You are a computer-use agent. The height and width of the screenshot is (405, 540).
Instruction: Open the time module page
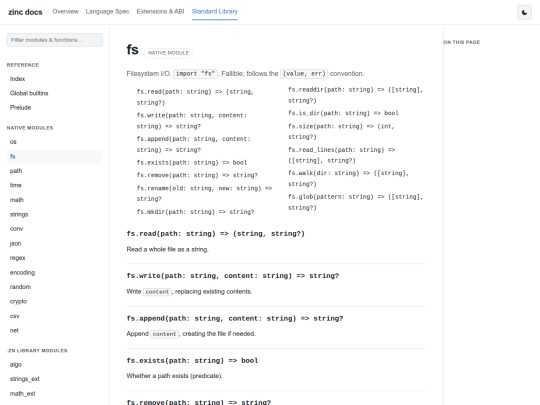[54, 185]
